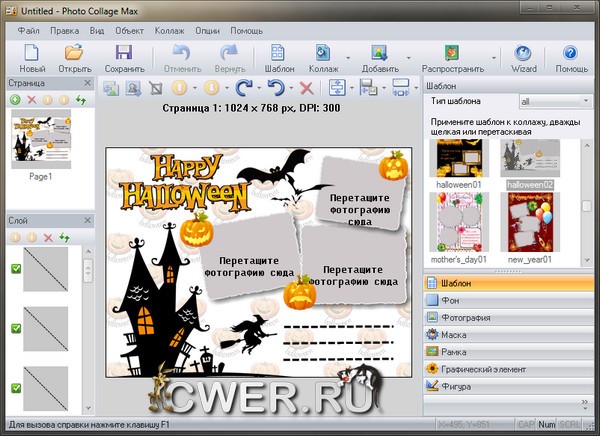Toggle first layer visibility checkbox
The height and width of the screenshot is (436, 600).
(15, 269)
